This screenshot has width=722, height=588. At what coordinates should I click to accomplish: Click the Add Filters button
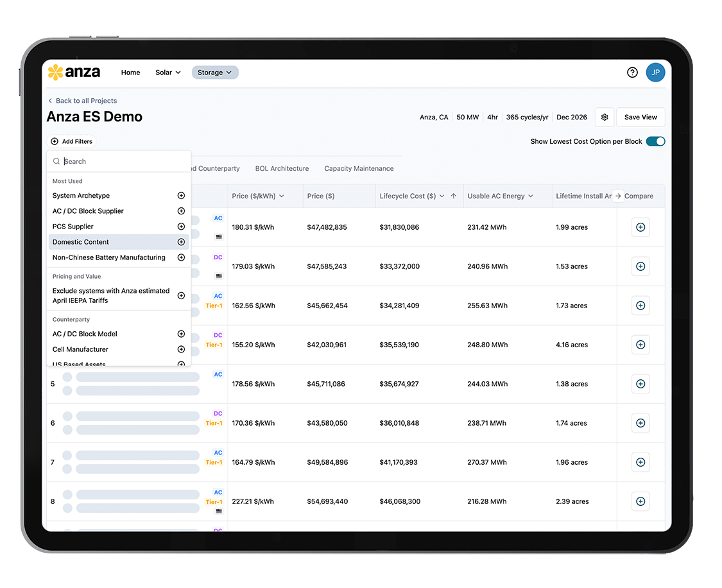[x=72, y=141]
